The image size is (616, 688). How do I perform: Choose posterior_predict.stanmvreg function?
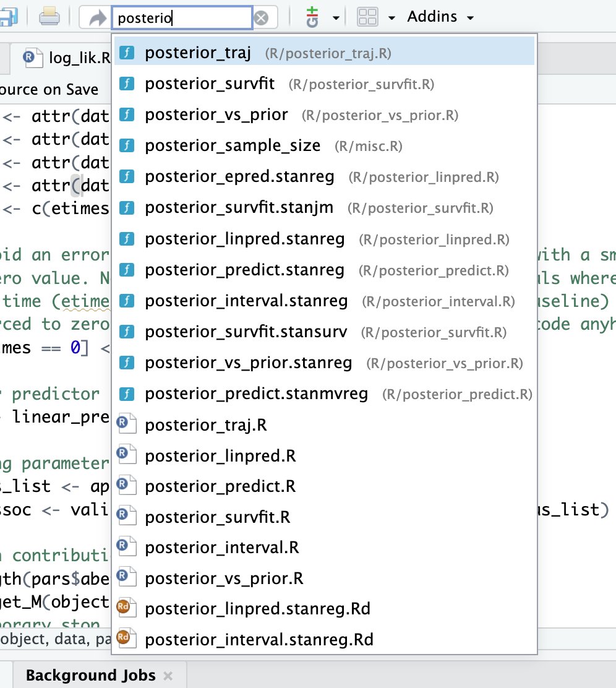tap(324, 394)
